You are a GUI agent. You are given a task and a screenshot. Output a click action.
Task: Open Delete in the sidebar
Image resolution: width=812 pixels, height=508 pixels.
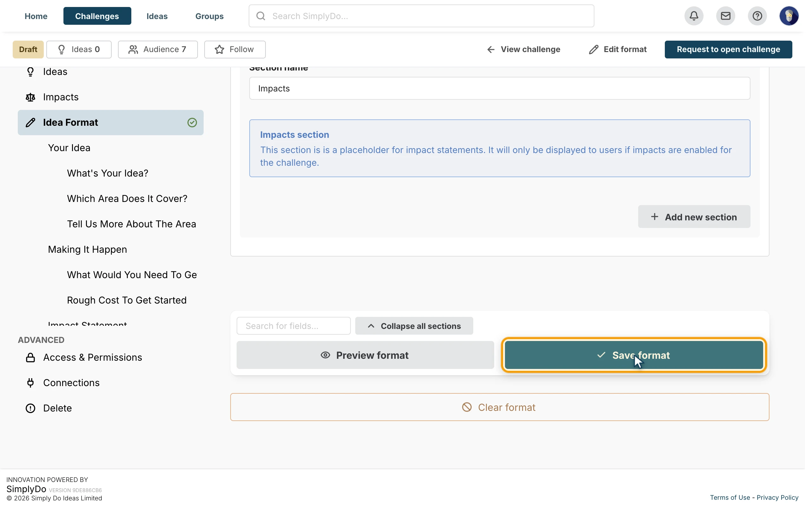point(111,408)
